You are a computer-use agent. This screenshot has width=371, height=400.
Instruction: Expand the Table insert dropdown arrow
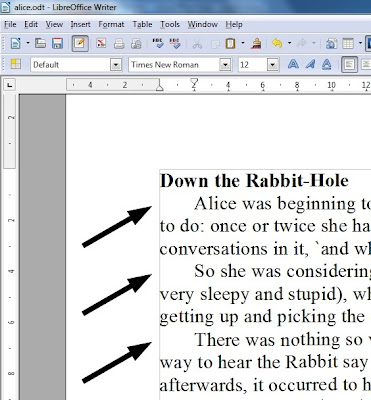tap(360, 43)
